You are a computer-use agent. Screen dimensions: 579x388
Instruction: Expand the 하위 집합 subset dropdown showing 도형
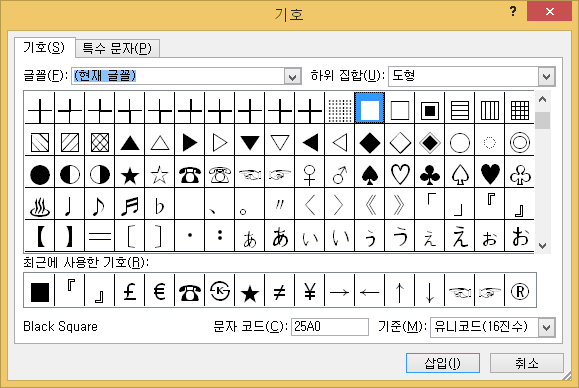[x=547, y=77]
